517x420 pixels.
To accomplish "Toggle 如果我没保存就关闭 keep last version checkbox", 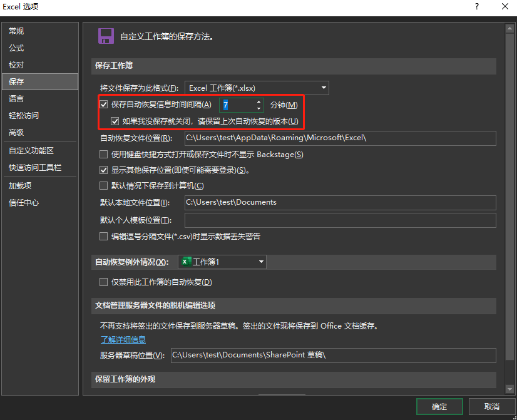I will [x=115, y=121].
